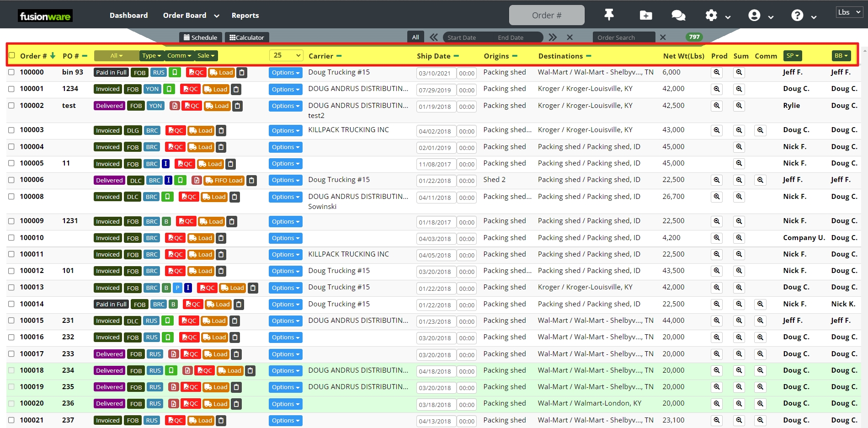The height and width of the screenshot is (428, 868).
Task: Open the Type filter dropdown
Action: (151, 56)
